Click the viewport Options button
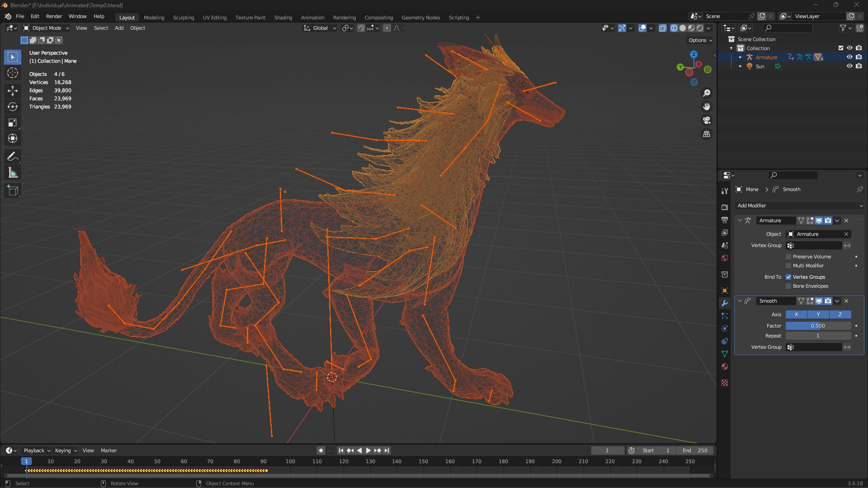Image resolution: width=868 pixels, height=488 pixels. (700, 40)
